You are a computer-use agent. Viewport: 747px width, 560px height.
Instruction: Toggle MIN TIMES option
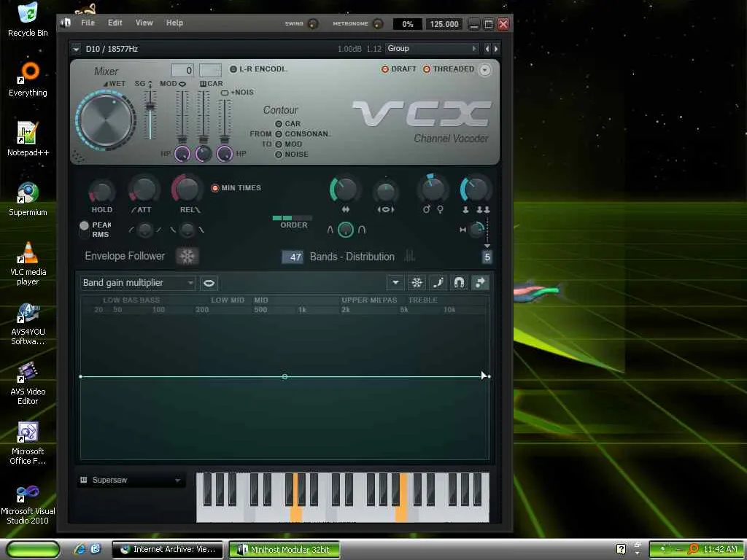(236, 188)
